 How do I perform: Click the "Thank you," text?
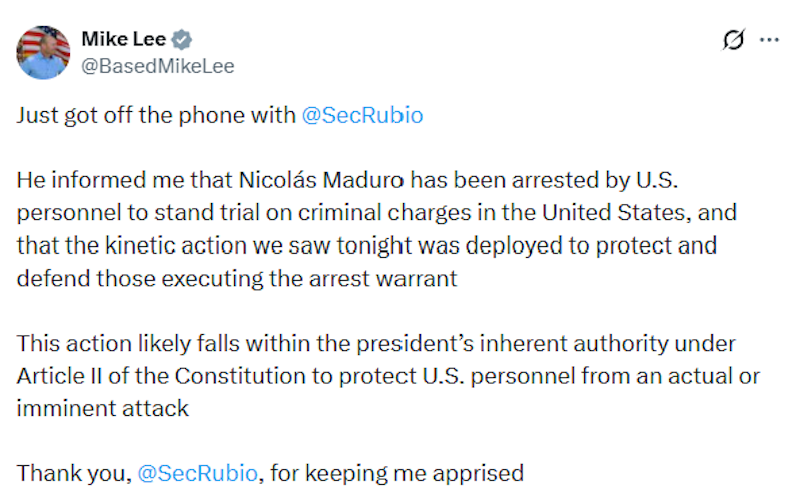(73, 472)
